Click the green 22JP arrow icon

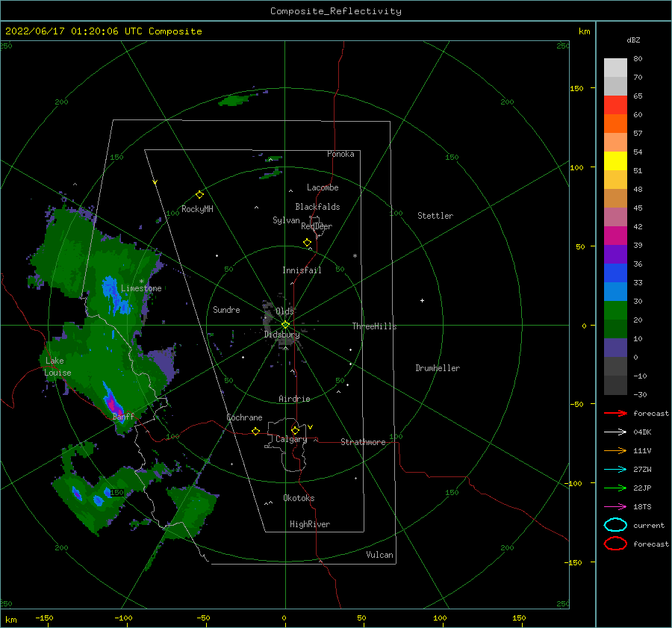pyautogui.click(x=615, y=488)
